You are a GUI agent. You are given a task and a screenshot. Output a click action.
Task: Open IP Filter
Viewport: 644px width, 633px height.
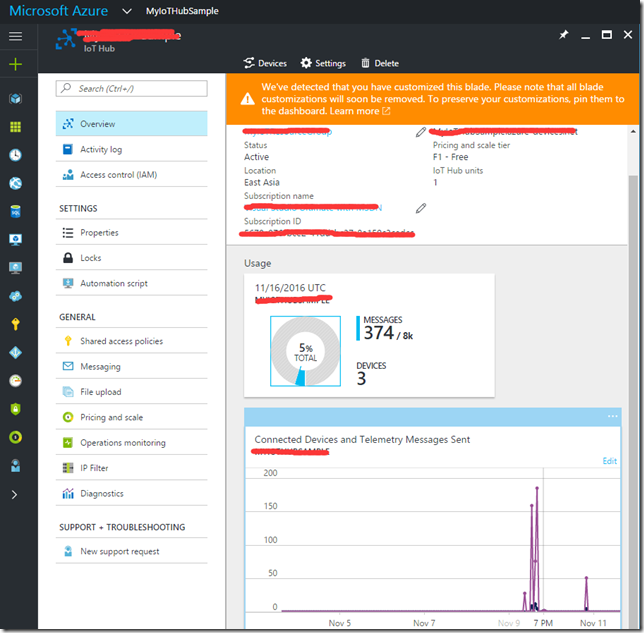[x=131, y=468]
